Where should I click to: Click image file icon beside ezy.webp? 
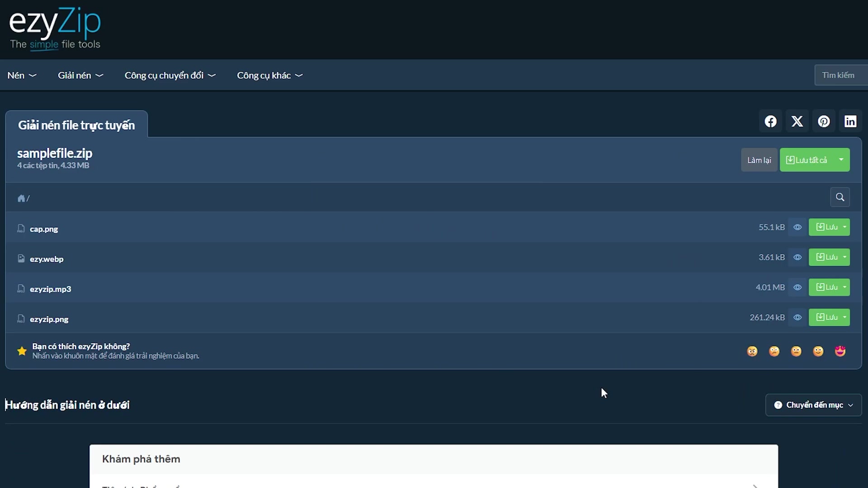point(21,258)
